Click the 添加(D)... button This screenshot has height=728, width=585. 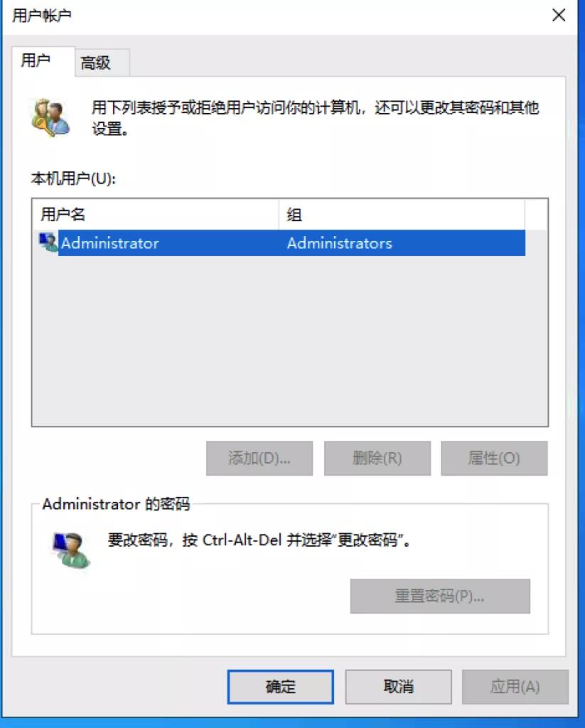coord(259,459)
